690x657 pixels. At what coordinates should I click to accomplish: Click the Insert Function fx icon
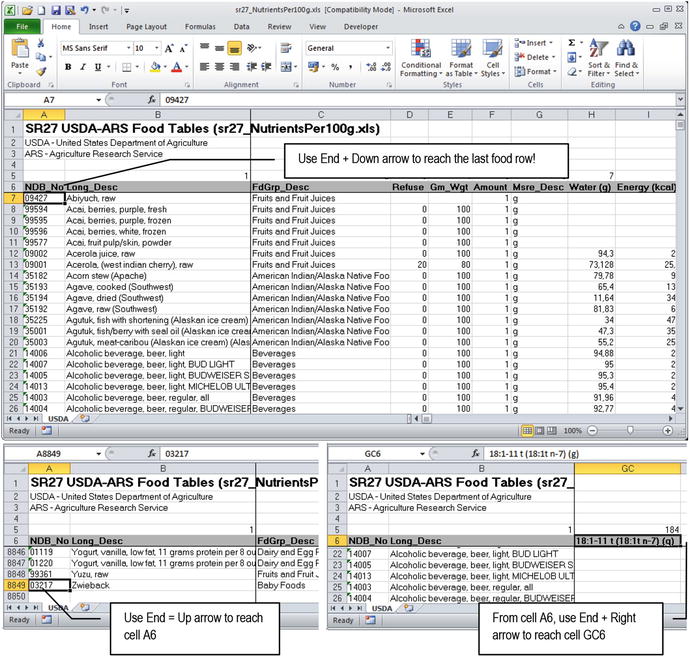152,100
